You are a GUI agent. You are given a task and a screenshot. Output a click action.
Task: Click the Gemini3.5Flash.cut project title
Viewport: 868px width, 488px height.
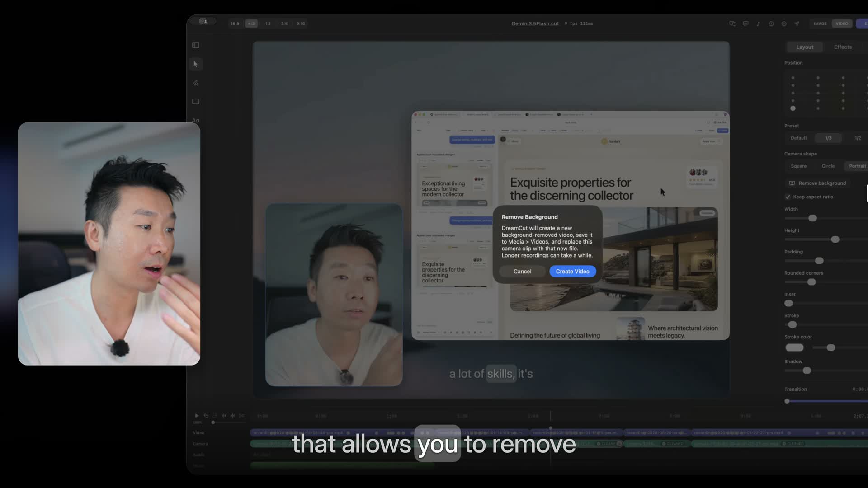click(x=535, y=23)
